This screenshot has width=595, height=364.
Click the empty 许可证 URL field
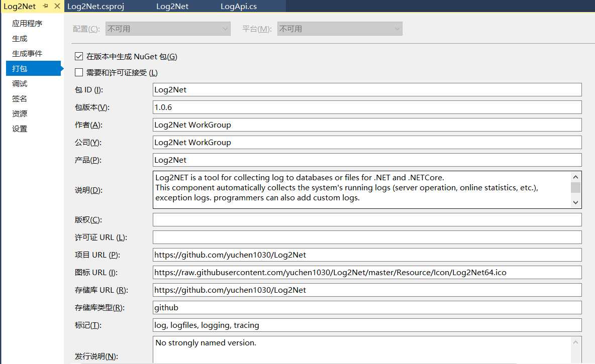(x=367, y=237)
